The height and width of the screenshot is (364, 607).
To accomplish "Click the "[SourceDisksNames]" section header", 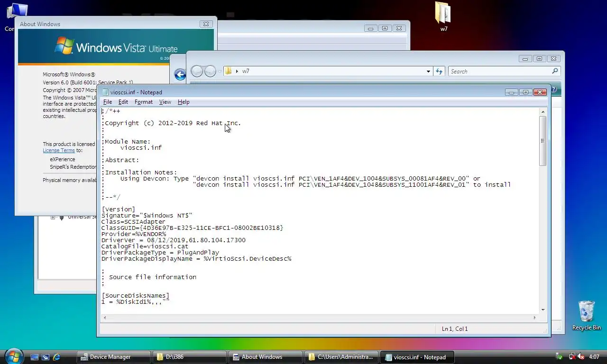I will [x=136, y=295].
